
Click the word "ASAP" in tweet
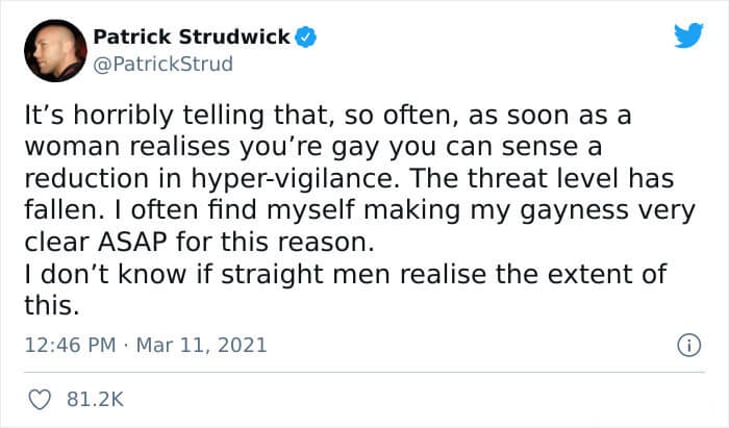point(133,242)
